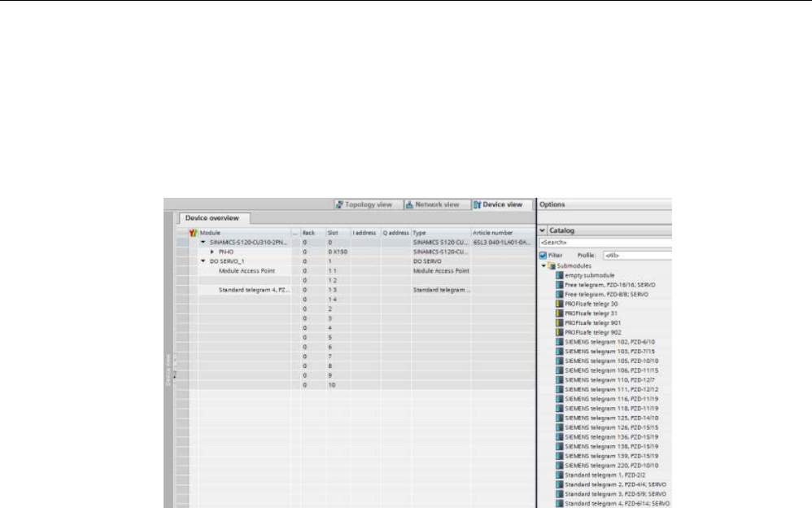This screenshot has width=812, height=508.
Task: Open the Profile dropdown showing All
Action: coord(638,255)
